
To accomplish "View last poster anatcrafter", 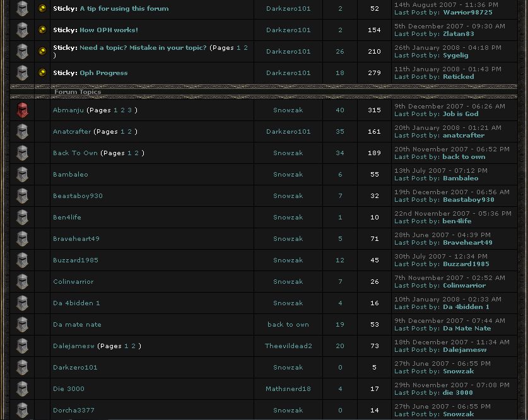I will (x=464, y=136).
